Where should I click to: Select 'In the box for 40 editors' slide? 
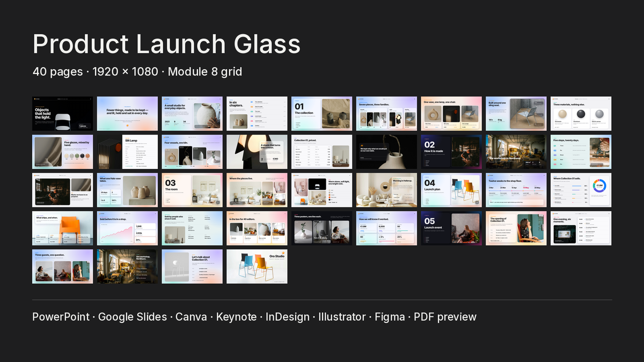(x=257, y=228)
